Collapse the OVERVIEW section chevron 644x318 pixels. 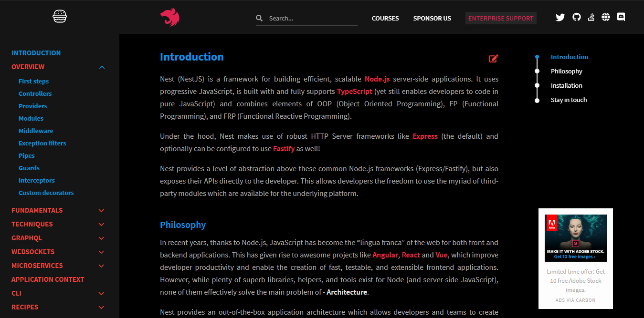tap(102, 67)
